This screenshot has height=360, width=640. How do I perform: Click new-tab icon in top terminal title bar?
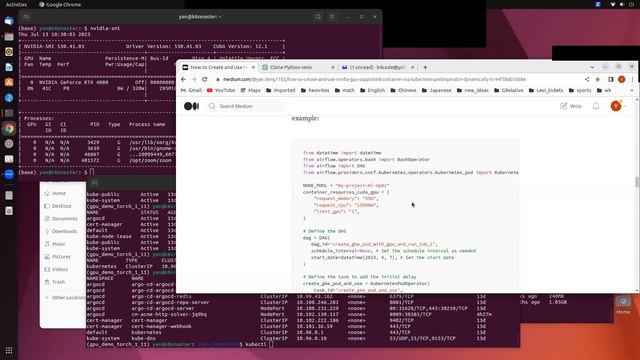click(x=26, y=17)
